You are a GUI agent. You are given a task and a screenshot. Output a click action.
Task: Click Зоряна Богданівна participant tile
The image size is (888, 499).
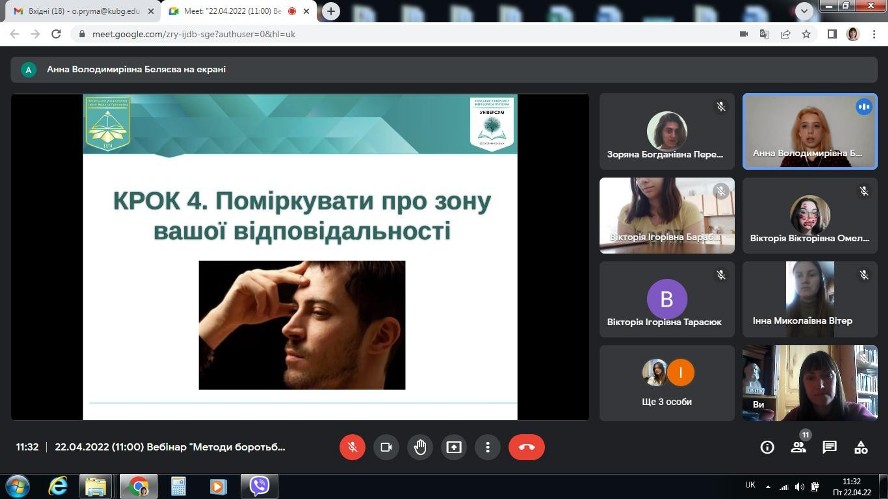(667, 131)
